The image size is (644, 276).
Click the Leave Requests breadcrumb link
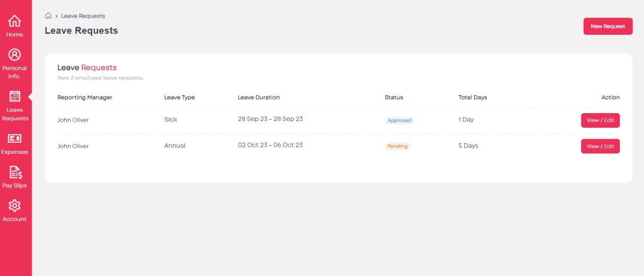click(83, 16)
